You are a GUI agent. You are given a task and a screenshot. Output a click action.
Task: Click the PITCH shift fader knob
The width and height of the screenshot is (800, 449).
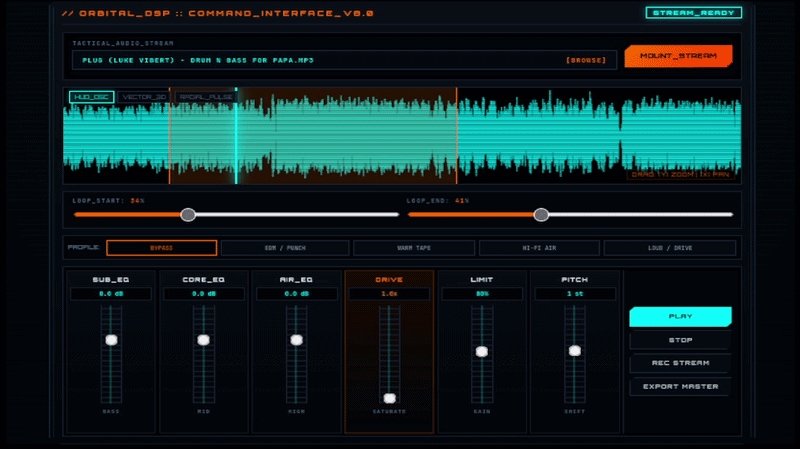(574, 351)
